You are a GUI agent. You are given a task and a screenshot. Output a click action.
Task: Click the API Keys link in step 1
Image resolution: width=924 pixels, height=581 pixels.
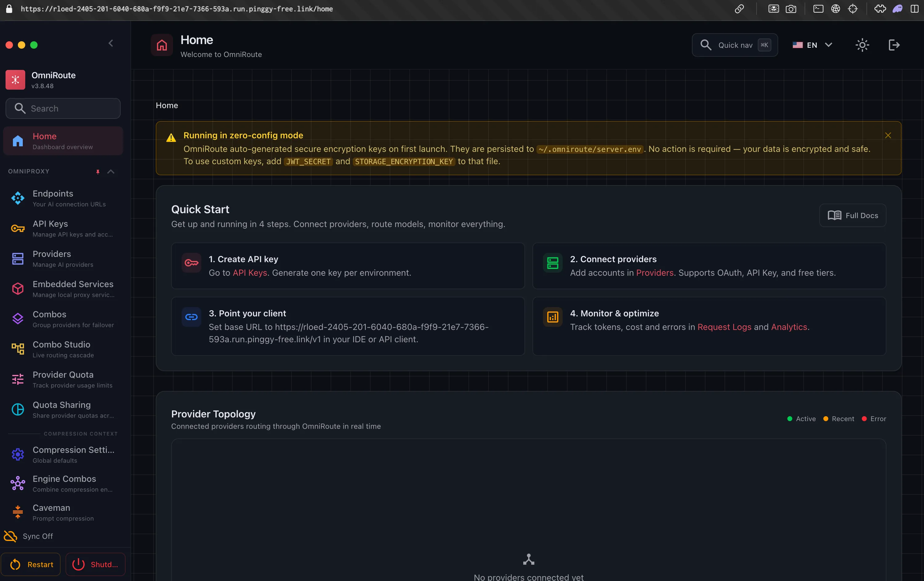tap(250, 273)
